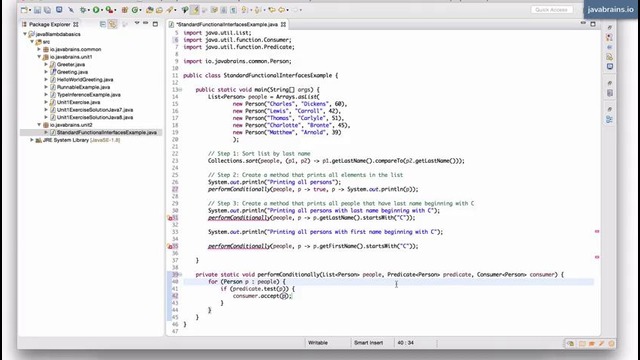Viewport: 640px width, 360px height.
Task: Expand the io.javabrains.common package
Action: [x=39, y=49]
